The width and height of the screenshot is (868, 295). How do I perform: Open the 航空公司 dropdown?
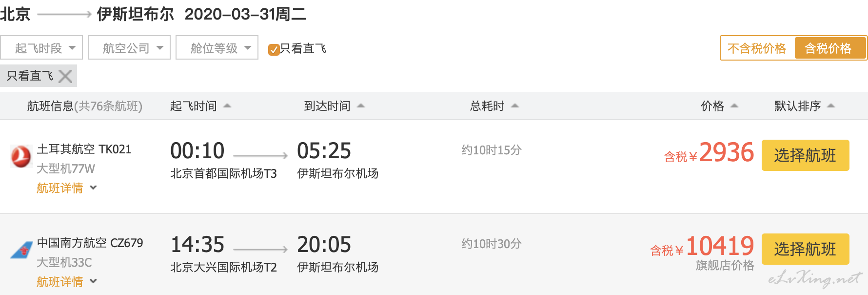pos(129,47)
